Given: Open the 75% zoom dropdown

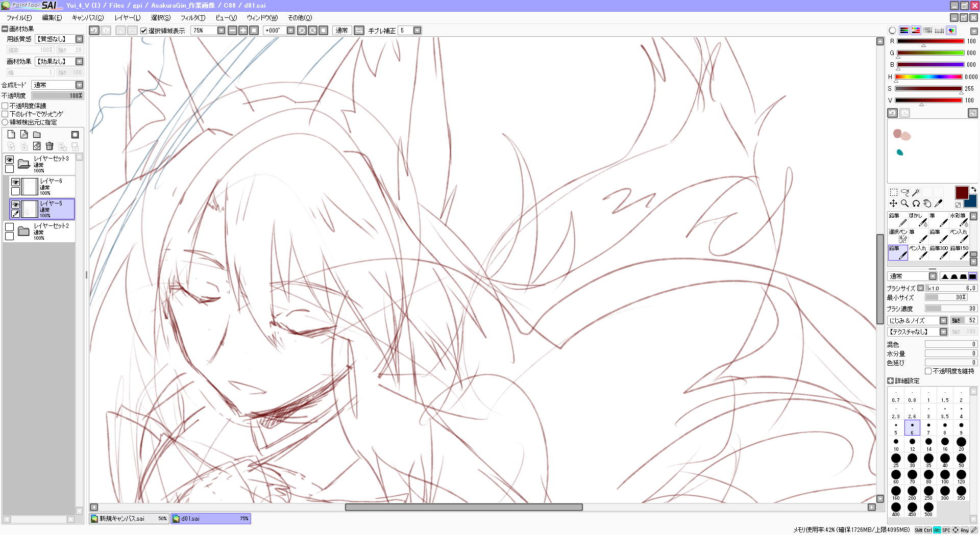Looking at the screenshot, I should (221, 31).
